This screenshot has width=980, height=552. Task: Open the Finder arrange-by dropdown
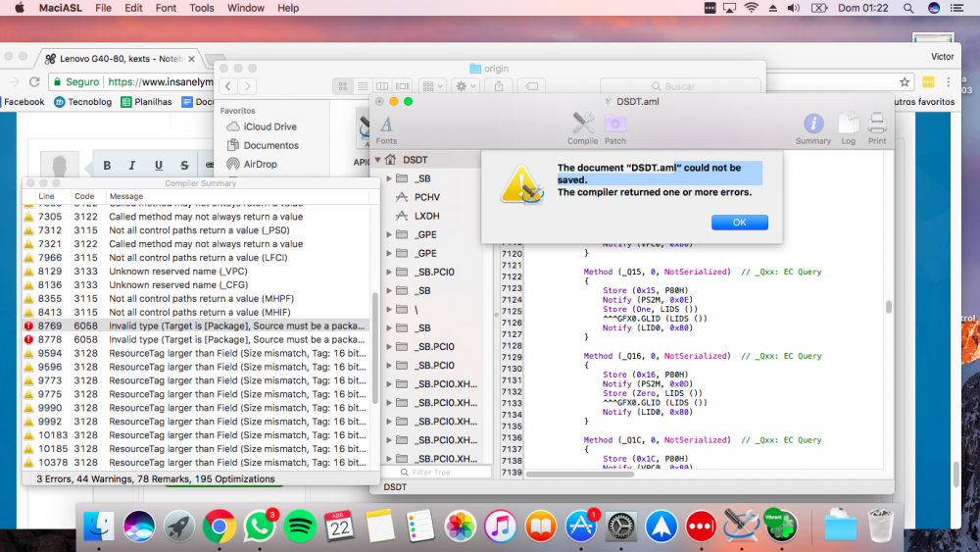pyautogui.click(x=432, y=86)
